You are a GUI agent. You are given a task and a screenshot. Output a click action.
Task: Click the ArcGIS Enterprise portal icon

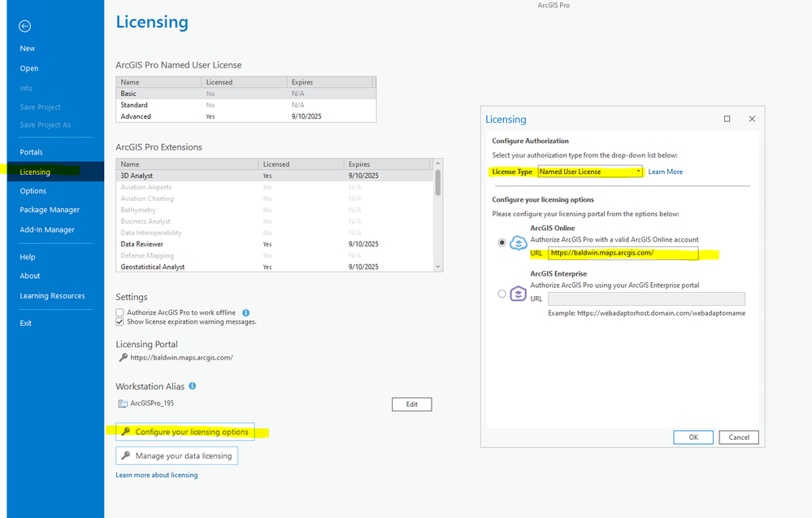(x=519, y=294)
